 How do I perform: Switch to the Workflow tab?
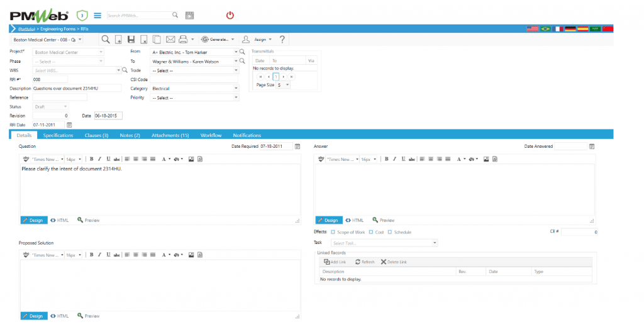tap(211, 135)
